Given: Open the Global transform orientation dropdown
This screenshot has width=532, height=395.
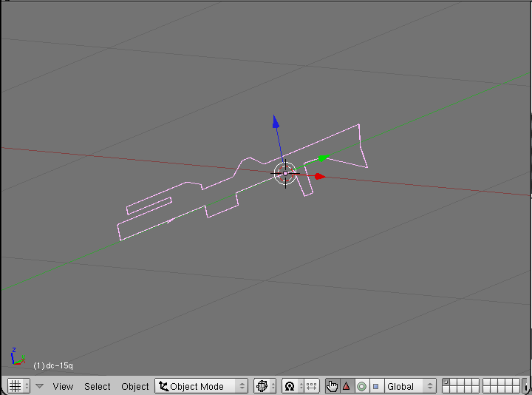Looking at the screenshot, I should tap(410, 386).
